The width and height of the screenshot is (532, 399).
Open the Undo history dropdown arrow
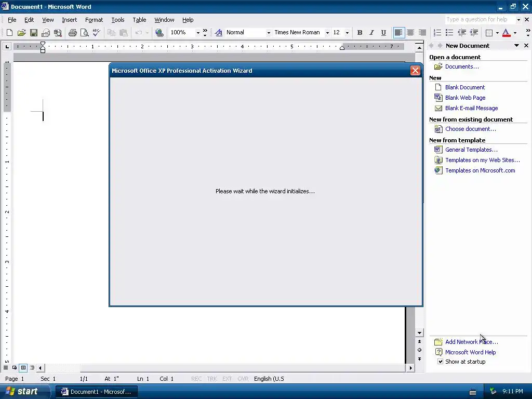pyautogui.click(x=147, y=33)
